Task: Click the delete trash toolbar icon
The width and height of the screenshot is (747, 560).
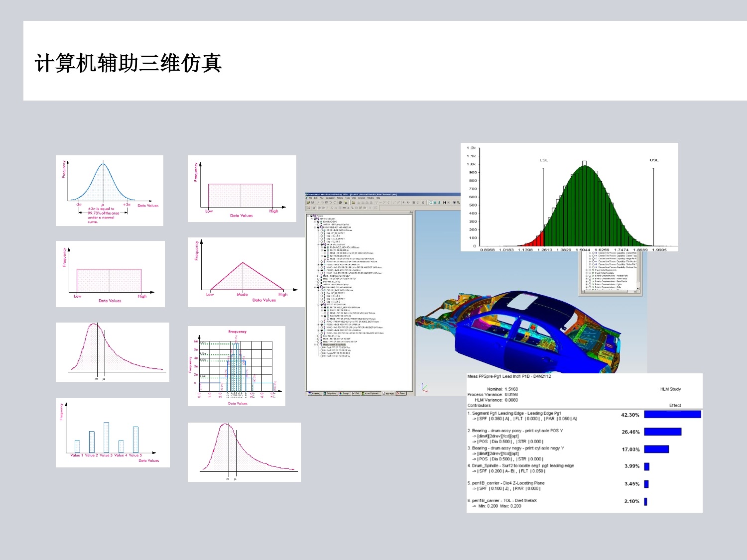Action: click(414, 203)
